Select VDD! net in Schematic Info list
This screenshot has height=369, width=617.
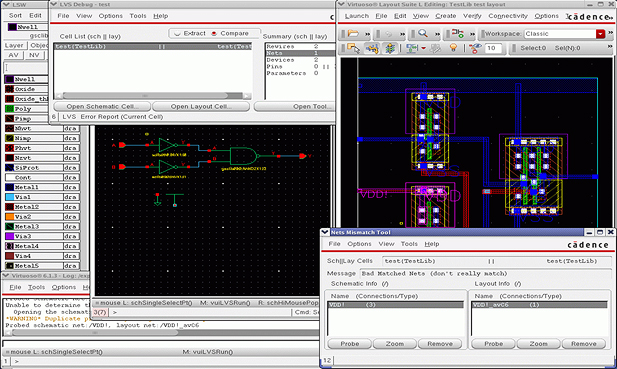[x=395, y=305]
